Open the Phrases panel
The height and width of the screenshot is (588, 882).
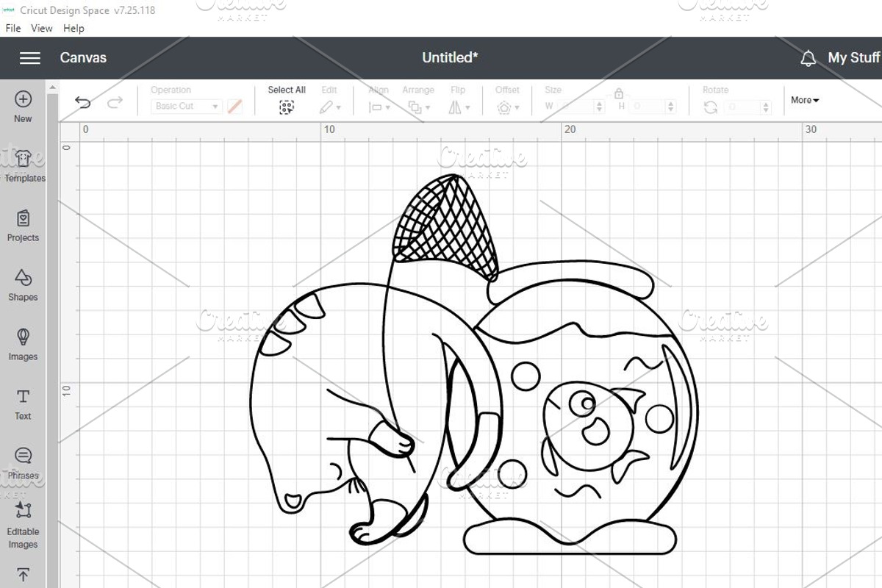(23, 463)
